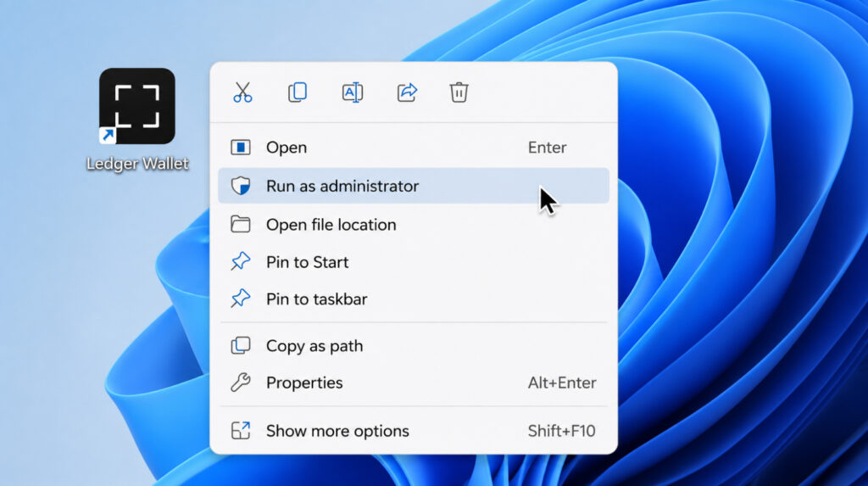Viewport: 868px width, 486px height.
Task: Click the Copy icon in top row
Action: 298,92
